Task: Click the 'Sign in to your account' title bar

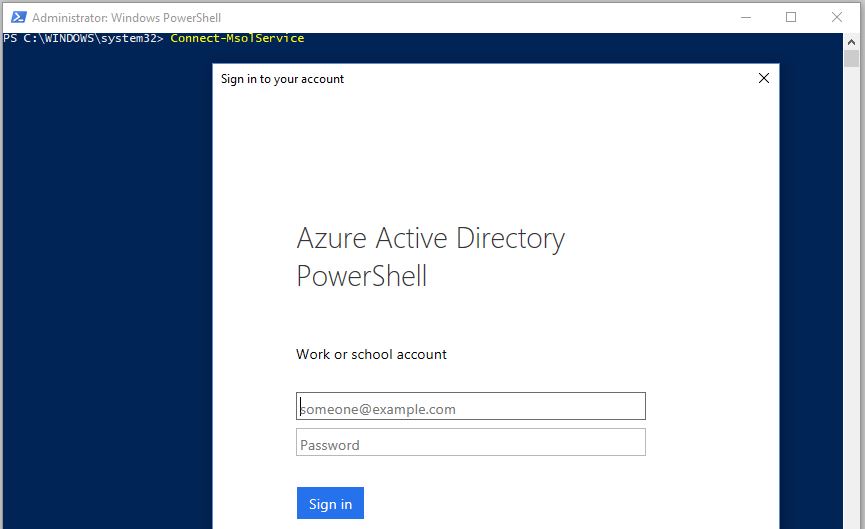Action: coord(282,79)
